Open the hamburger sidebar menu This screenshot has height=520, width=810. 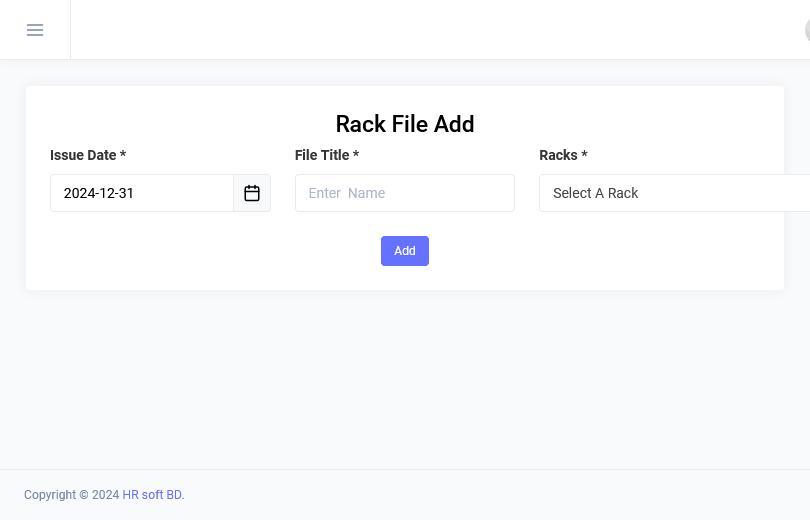(x=35, y=30)
